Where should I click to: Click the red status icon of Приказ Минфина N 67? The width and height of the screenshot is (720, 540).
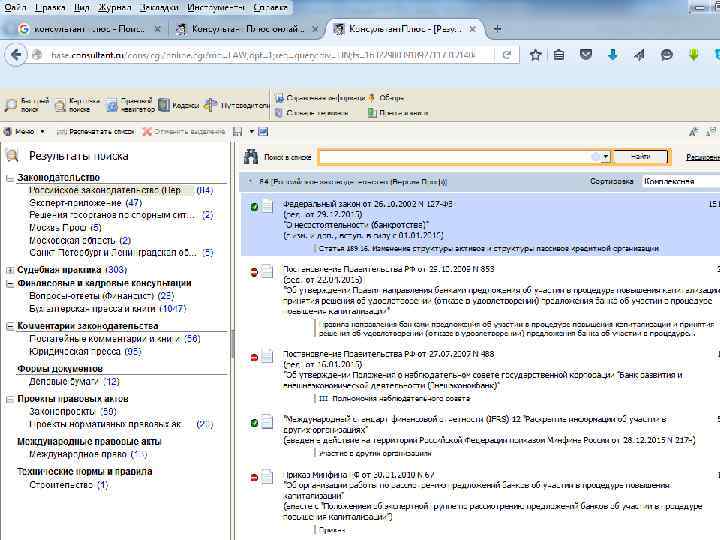[x=254, y=478]
